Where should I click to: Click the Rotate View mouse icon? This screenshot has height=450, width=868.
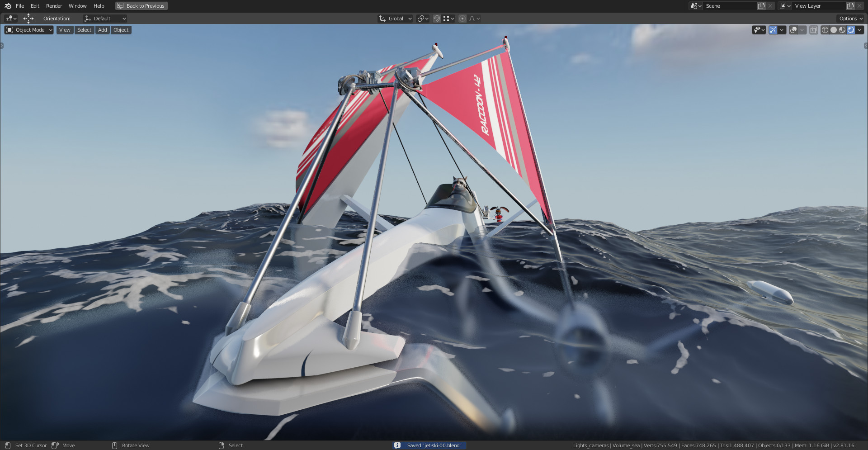tap(114, 445)
